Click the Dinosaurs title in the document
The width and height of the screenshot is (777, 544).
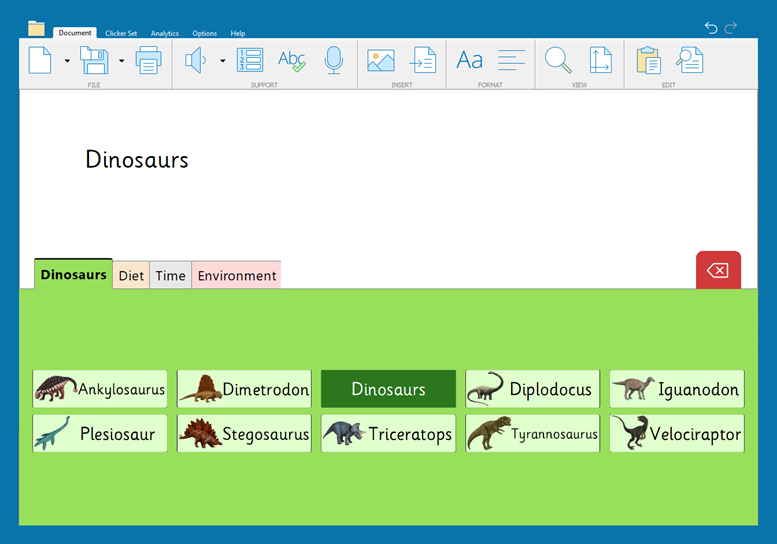(x=137, y=160)
